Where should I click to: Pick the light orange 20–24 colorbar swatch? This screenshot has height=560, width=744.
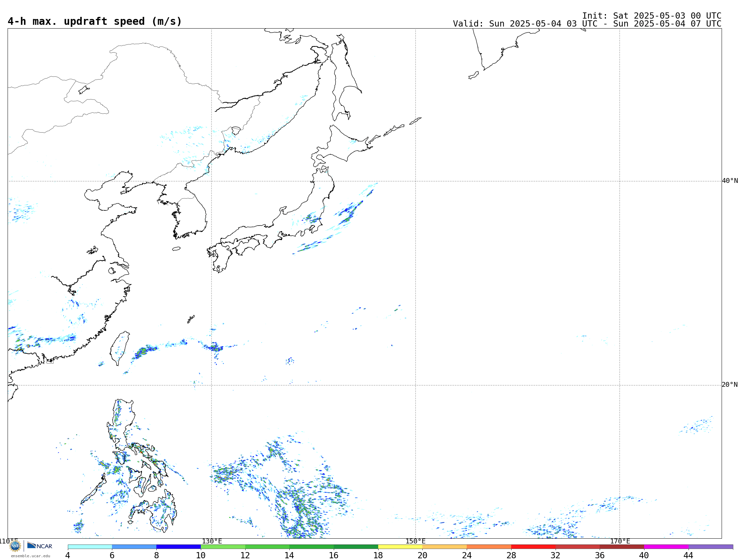point(445,547)
